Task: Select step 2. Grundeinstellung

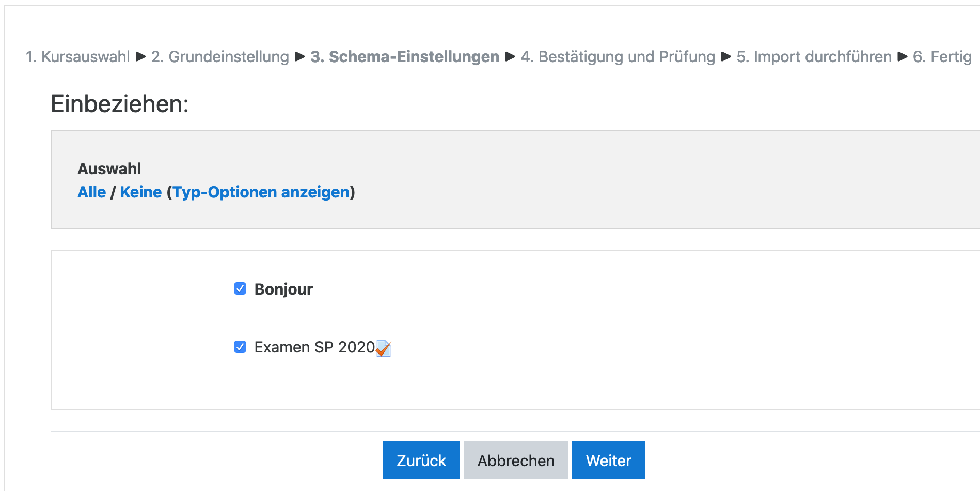Action: [x=220, y=56]
